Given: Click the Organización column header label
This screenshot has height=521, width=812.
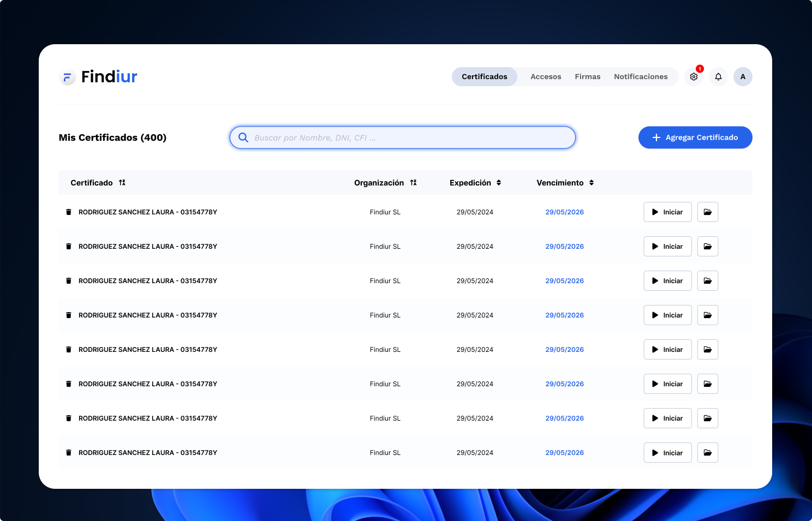Looking at the screenshot, I should (x=379, y=183).
